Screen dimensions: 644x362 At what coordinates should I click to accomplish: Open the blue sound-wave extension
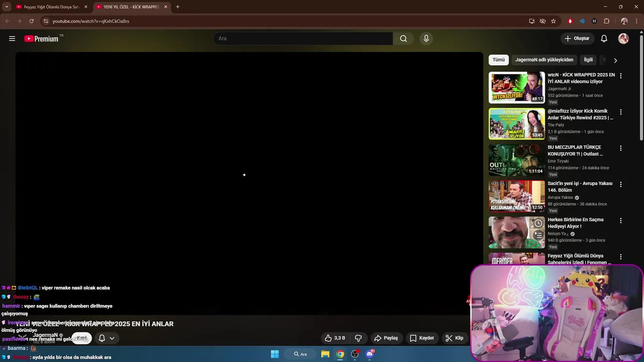click(582, 21)
